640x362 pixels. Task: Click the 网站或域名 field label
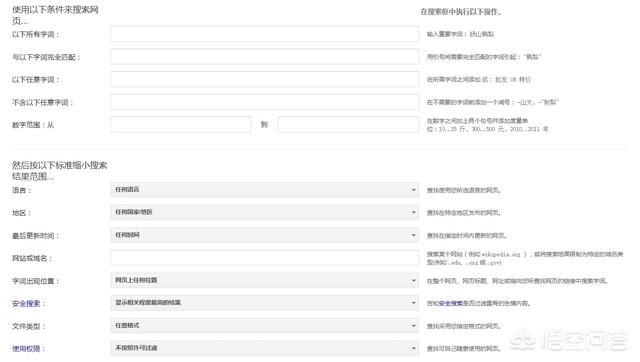point(32,258)
